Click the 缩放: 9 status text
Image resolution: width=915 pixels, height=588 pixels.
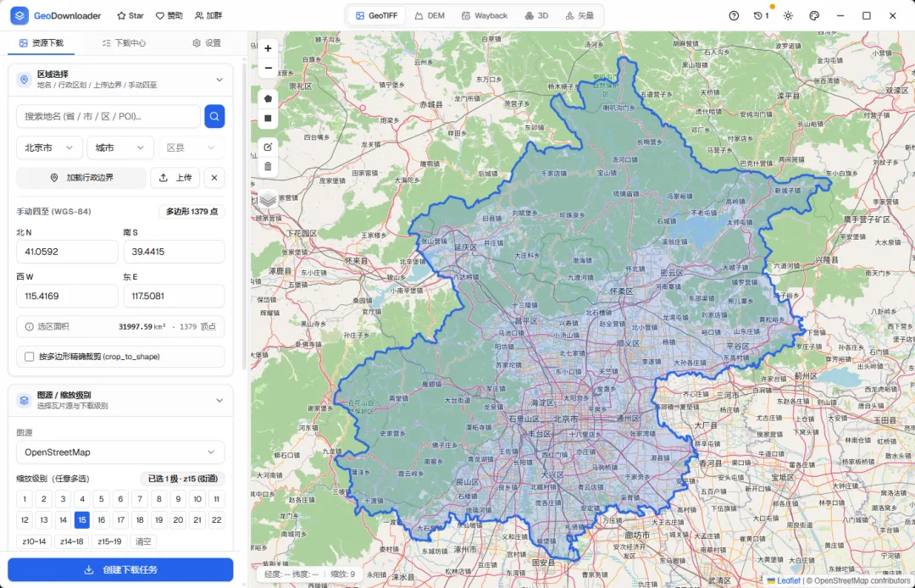coord(342,574)
